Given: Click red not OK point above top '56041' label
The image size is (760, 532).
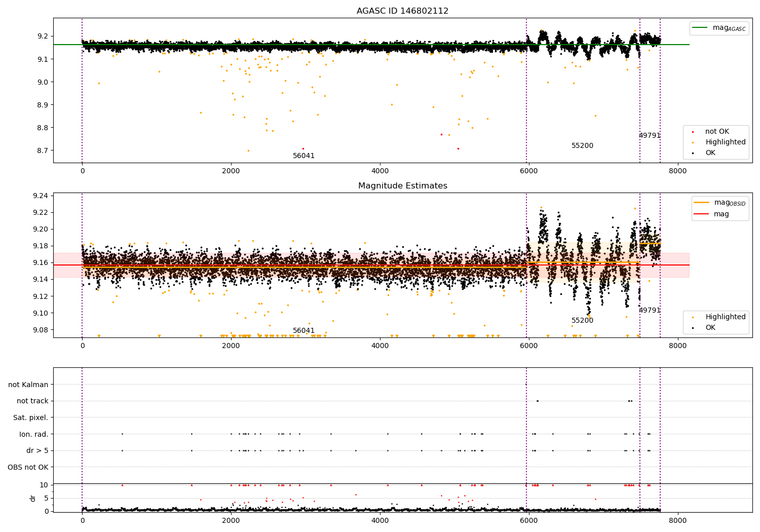Looking at the screenshot, I should pos(303,148).
